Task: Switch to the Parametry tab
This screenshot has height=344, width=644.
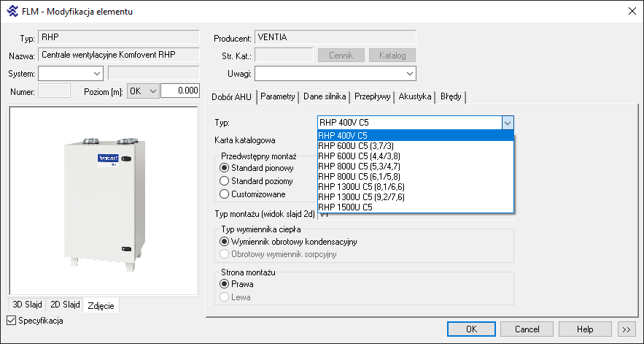Action: [277, 96]
